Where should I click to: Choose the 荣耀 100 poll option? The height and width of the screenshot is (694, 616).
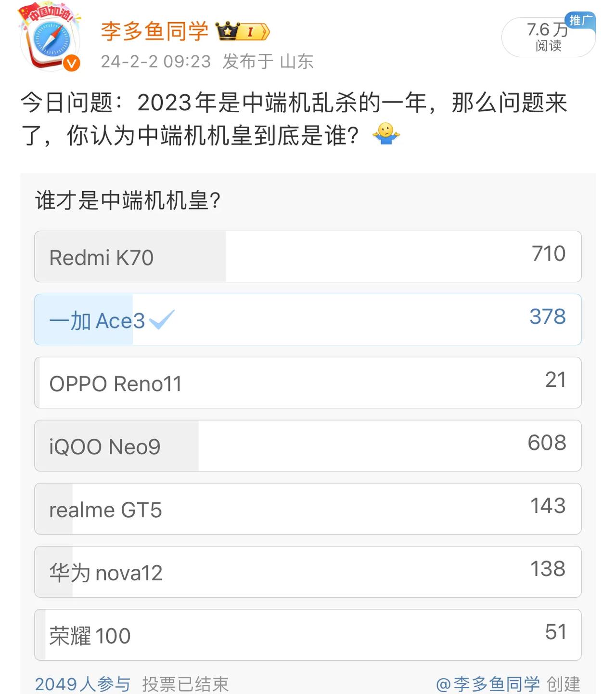(x=308, y=635)
